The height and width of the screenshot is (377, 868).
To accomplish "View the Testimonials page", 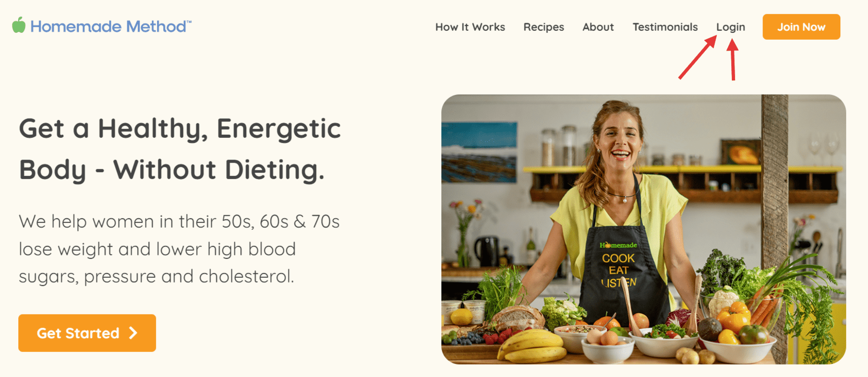I will point(665,27).
